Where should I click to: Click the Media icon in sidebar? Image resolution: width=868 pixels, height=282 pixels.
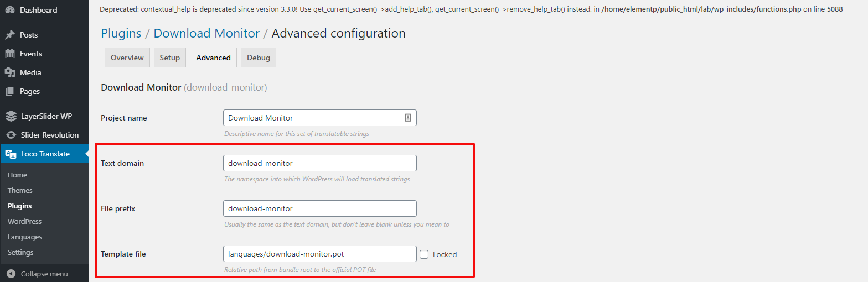(10, 72)
